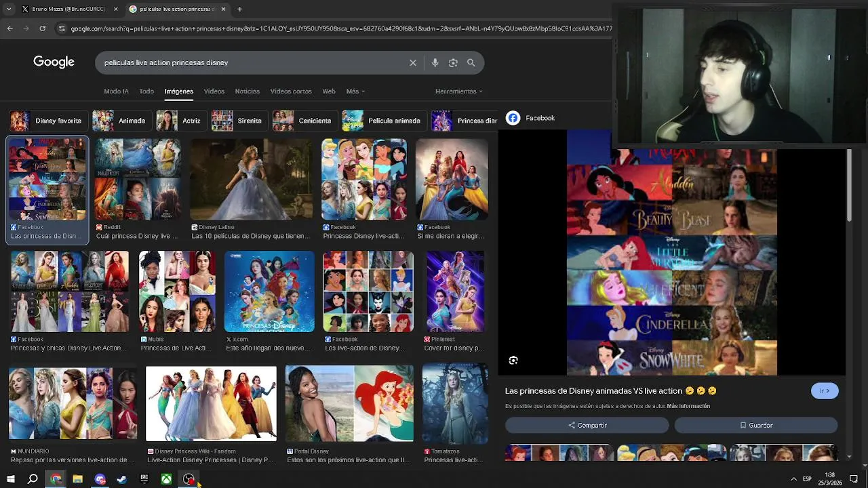This screenshot has width=868, height=488.
Task: Open the x.com Princesas Disney thumbnail
Action: tap(269, 291)
